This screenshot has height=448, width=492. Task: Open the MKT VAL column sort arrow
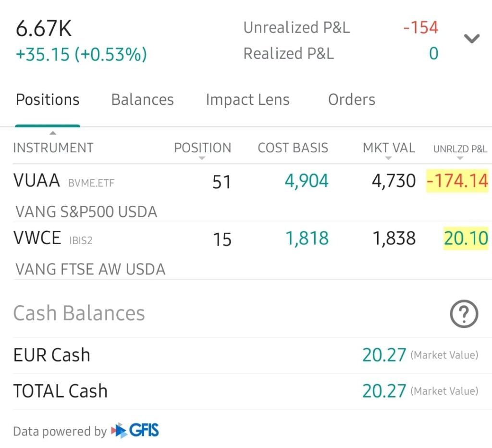(389, 158)
